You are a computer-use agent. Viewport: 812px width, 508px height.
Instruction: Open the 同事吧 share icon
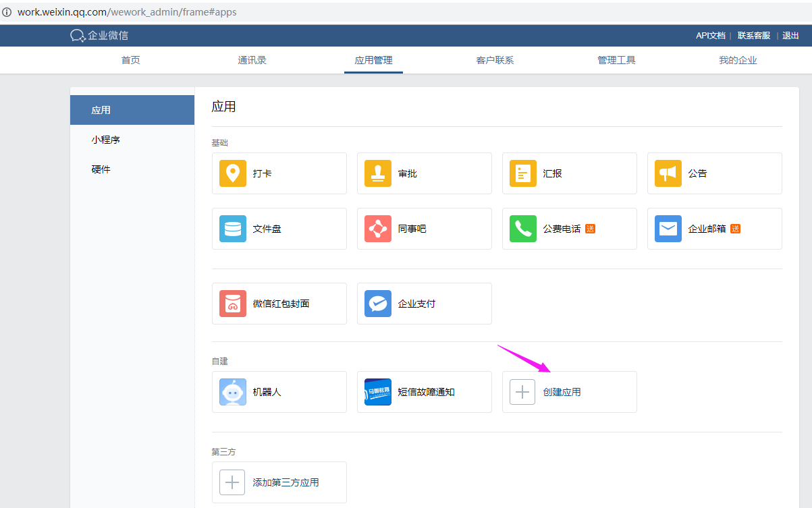coord(378,229)
